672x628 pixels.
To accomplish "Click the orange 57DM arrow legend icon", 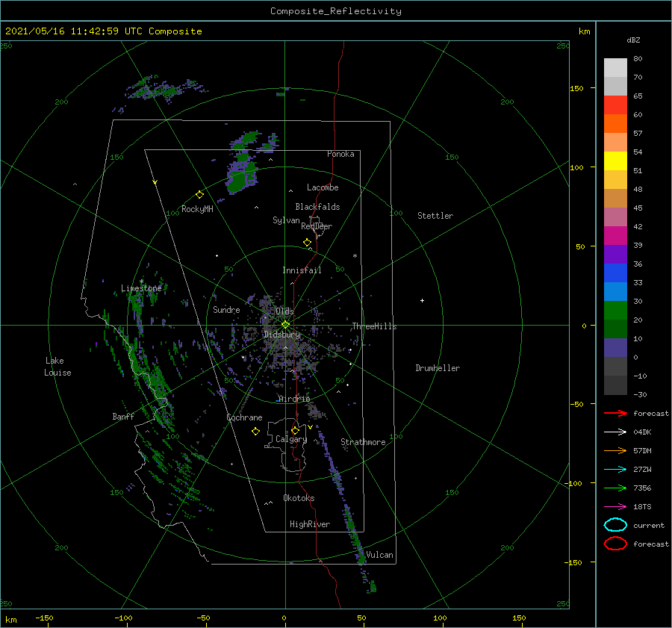I will pos(615,450).
